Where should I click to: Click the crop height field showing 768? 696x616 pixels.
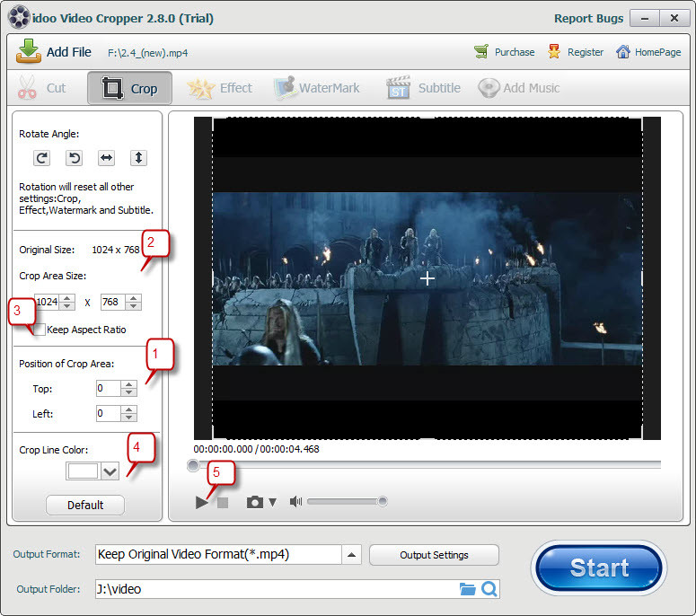(113, 303)
